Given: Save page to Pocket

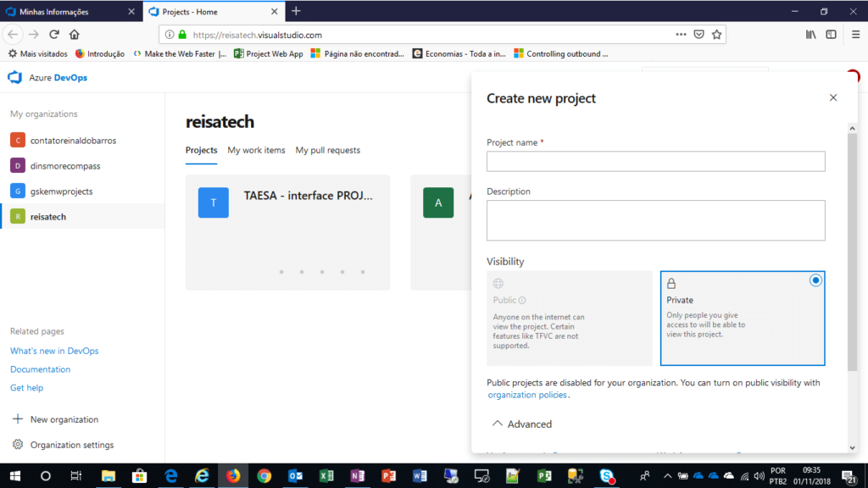Looking at the screenshot, I should pos(699,34).
